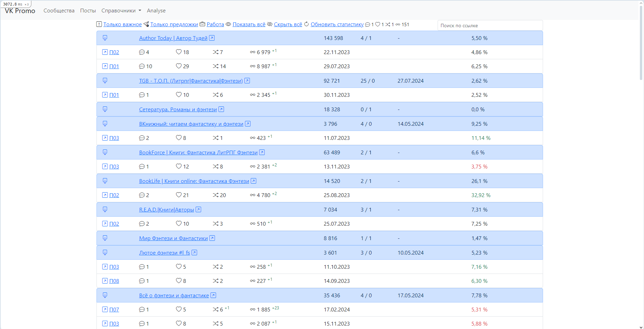Click the pin icon in Author Today row
This screenshot has height=329, width=644.
(x=105, y=38)
